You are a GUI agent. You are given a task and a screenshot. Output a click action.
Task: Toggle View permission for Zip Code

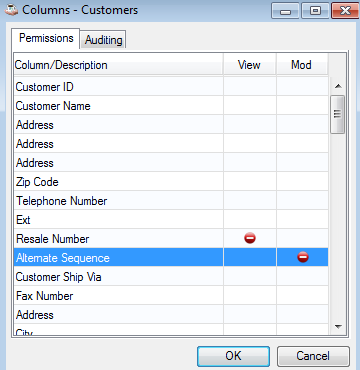[x=250, y=182]
